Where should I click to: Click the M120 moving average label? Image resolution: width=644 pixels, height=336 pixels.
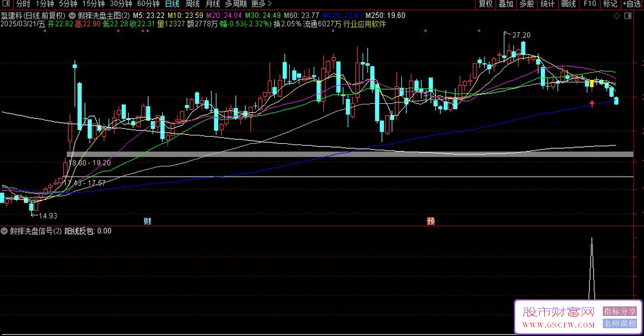click(x=343, y=15)
